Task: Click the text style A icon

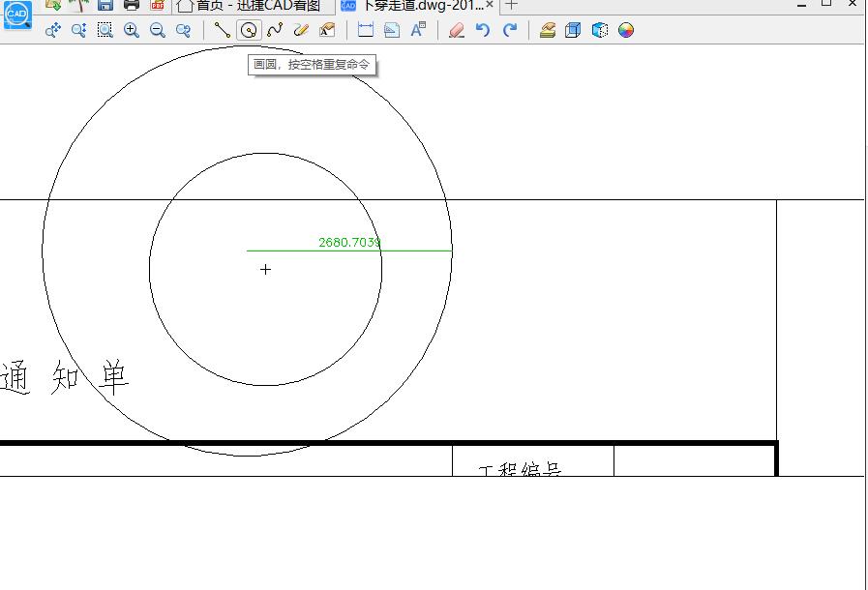Action: [x=418, y=30]
